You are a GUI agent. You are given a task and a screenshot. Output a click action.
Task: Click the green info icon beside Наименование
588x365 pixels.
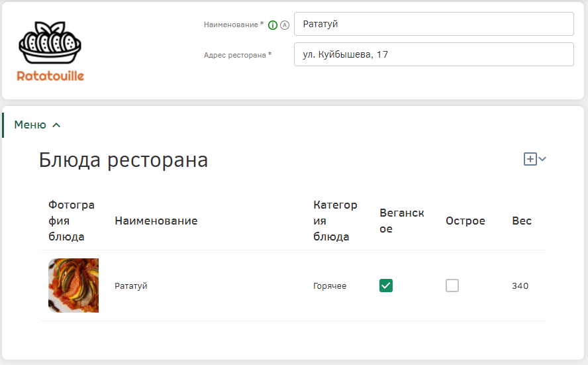(x=273, y=25)
